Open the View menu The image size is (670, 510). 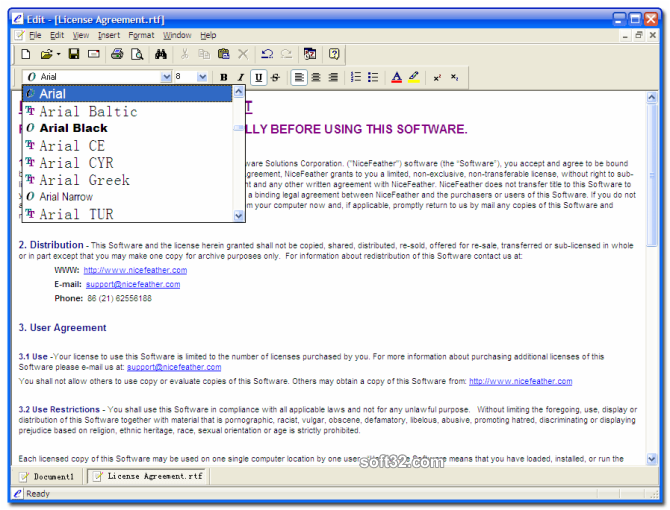click(80, 35)
